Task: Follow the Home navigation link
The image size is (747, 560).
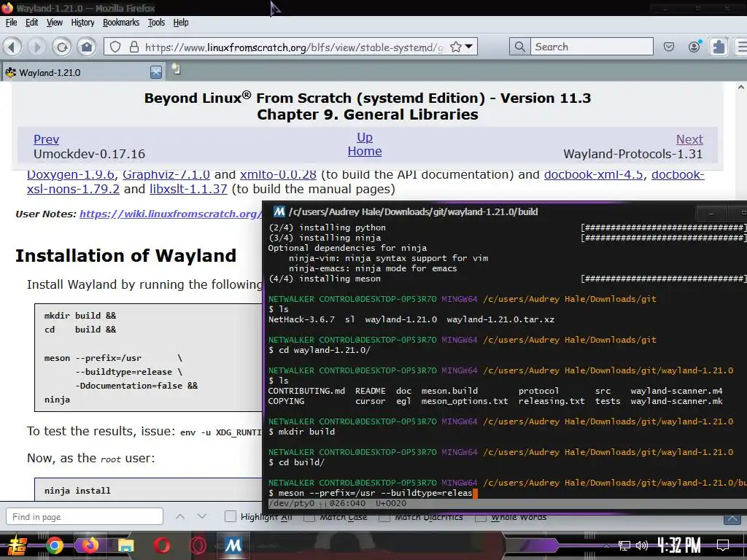Action: [x=365, y=152]
